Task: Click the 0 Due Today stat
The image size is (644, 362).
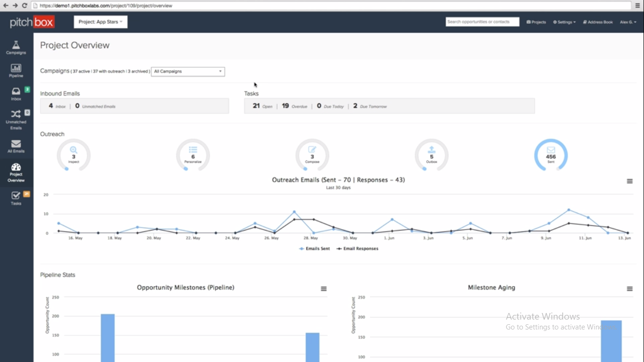Action: click(330, 106)
